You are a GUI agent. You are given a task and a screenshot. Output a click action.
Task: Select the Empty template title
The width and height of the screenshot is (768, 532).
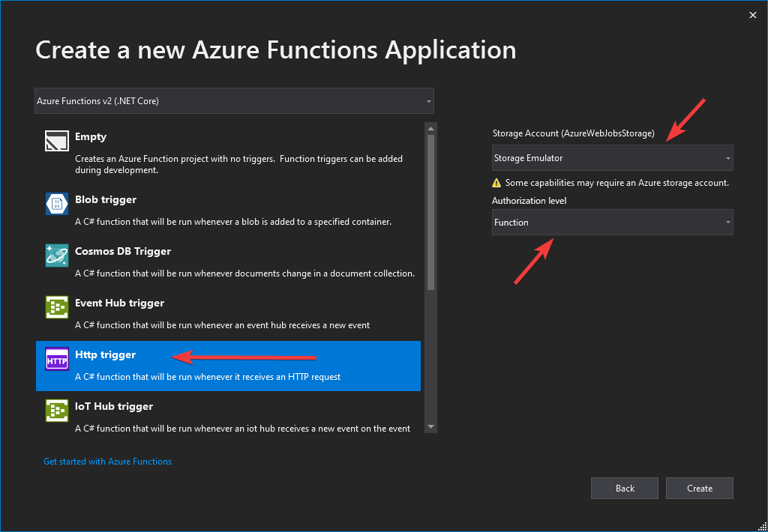[91, 137]
